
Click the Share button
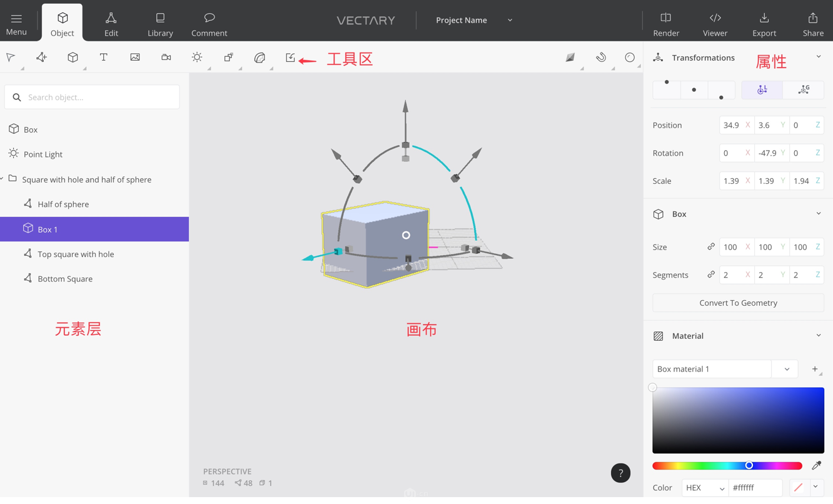(813, 24)
